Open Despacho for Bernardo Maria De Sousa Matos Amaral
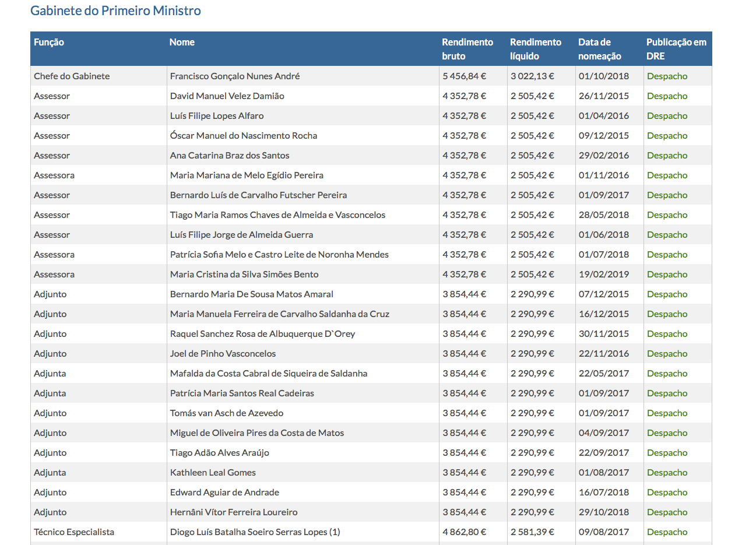The image size is (756, 545). tap(667, 294)
